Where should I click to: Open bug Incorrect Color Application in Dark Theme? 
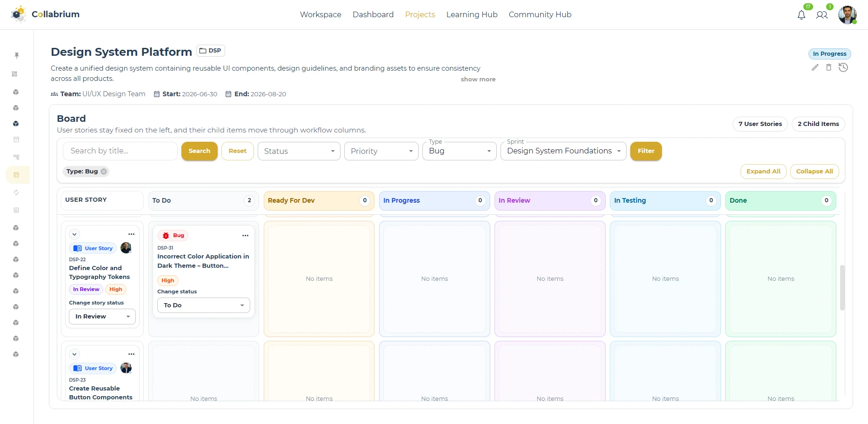coord(203,261)
